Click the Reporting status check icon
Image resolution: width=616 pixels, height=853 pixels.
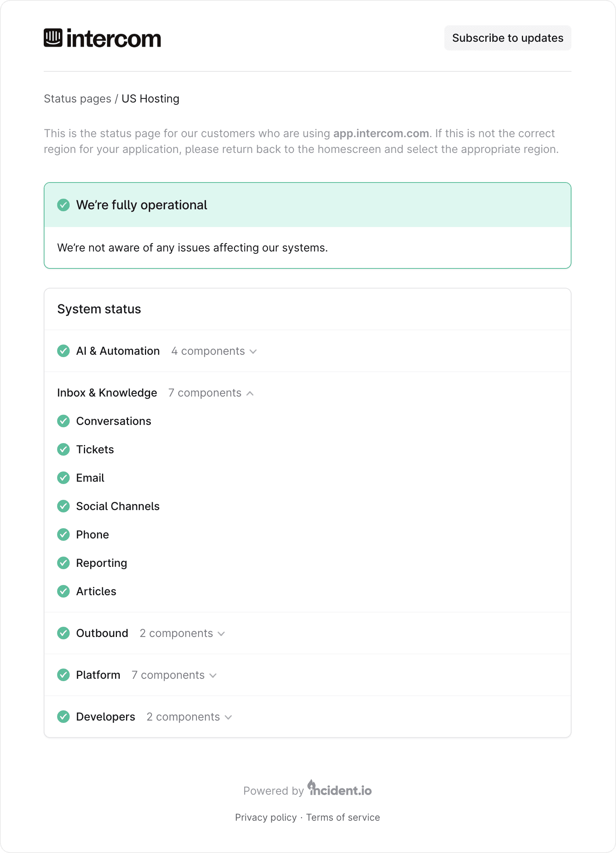point(63,563)
